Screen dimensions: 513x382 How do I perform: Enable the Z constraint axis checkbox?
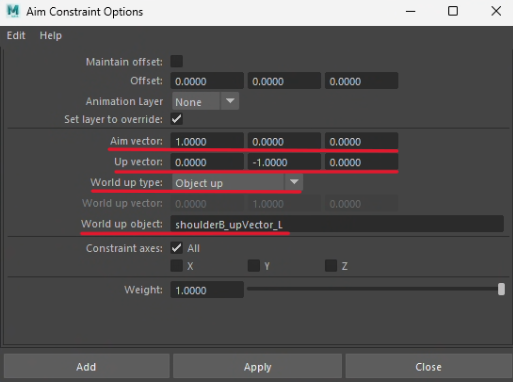pyautogui.click(x=331, y=266)
